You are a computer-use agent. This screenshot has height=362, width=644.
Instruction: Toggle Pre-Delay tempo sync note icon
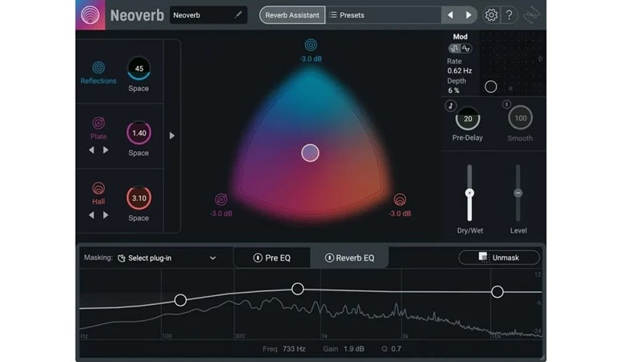451,105
